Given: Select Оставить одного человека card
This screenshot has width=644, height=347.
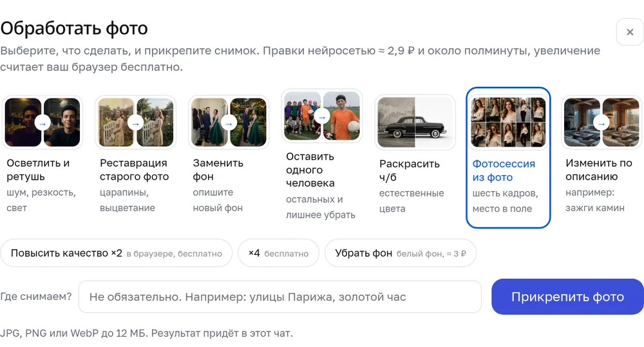Looking at the screenshot, I should pyautogui.click(x=322, y=158).
